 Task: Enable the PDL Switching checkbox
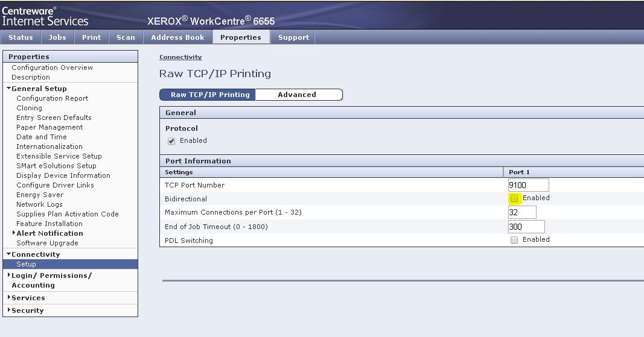pos(514,240)
